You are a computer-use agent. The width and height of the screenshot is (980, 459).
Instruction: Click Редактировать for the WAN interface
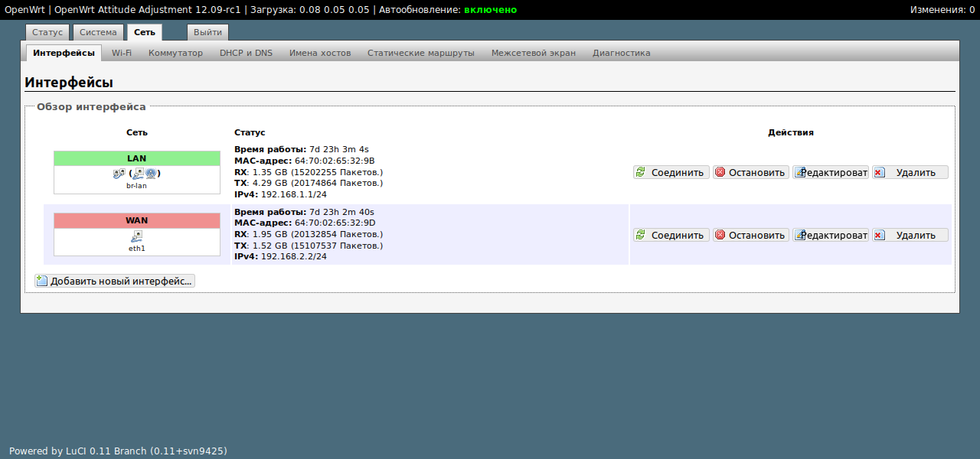click(831, 235)
